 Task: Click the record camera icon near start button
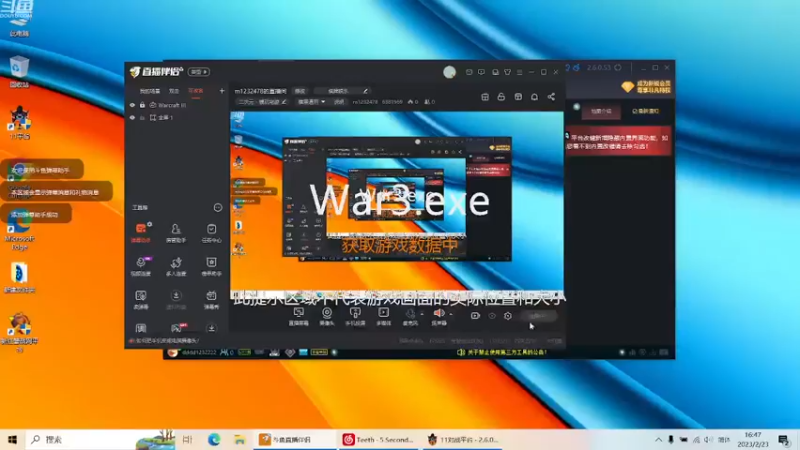coord(475,316)
